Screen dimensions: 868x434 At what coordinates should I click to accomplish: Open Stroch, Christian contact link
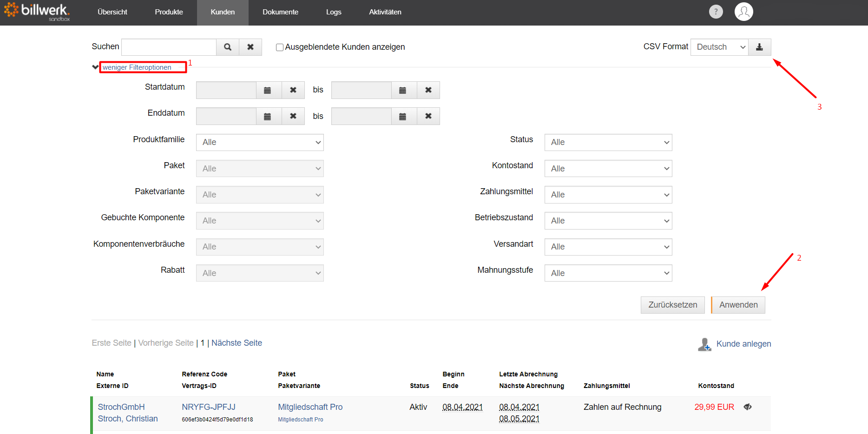coord(128,419)
